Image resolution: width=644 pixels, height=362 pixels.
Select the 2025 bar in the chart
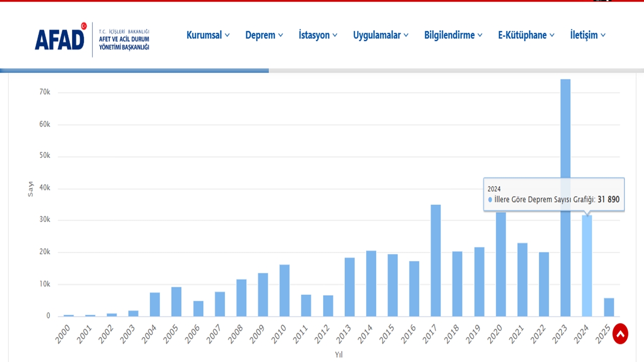coord(609,307)
